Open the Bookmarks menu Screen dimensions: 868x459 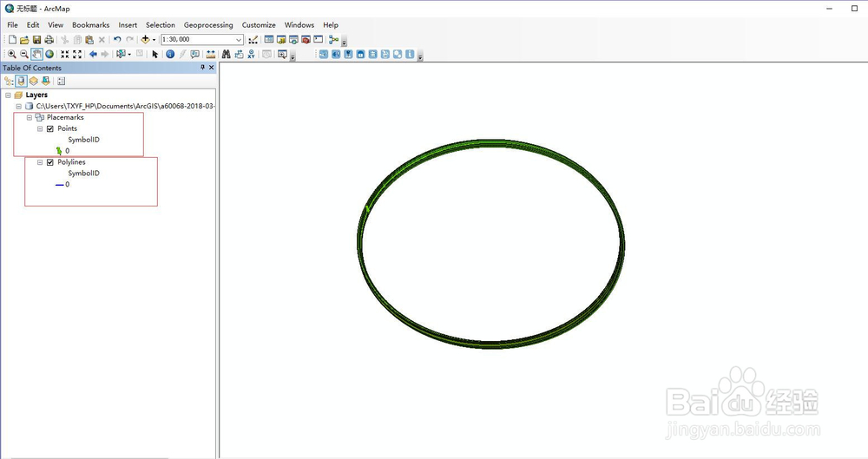[x=91, y=25]
